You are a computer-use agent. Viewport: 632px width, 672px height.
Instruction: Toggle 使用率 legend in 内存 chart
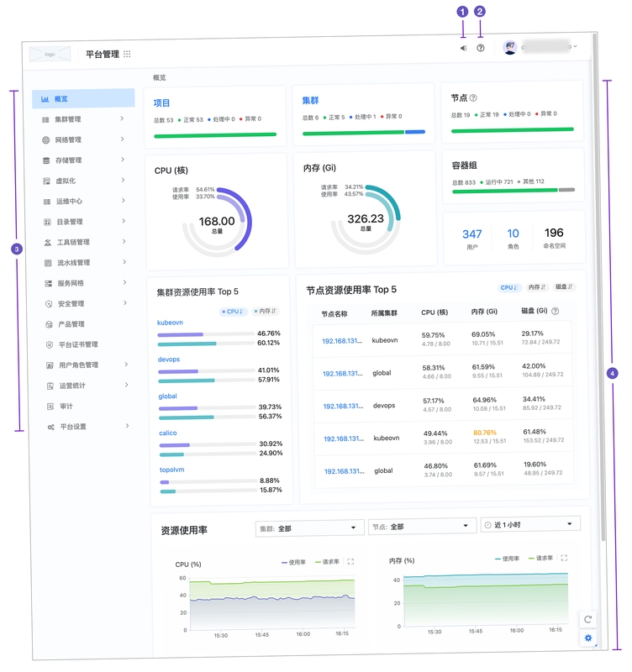[x=508, y=559]
